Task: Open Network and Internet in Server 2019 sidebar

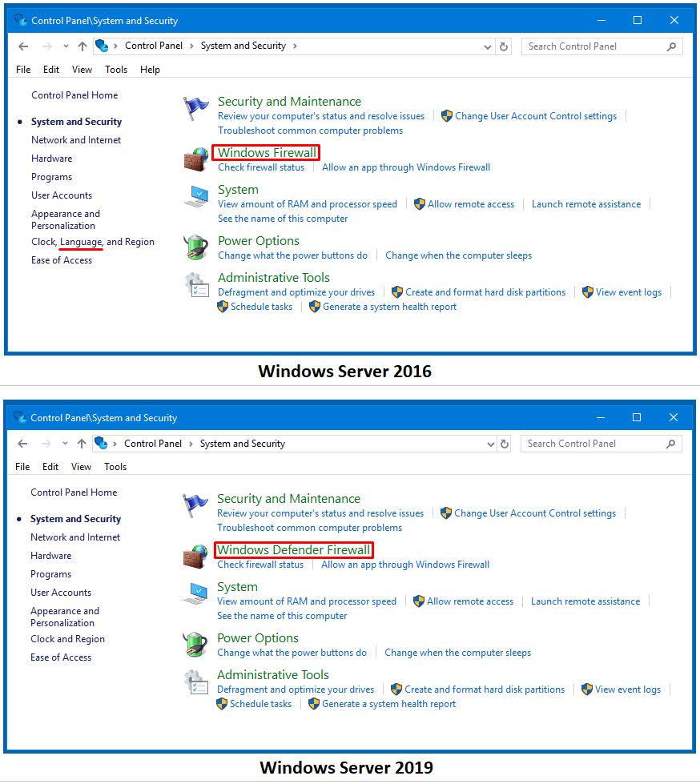Action: [x=75, y=537]
